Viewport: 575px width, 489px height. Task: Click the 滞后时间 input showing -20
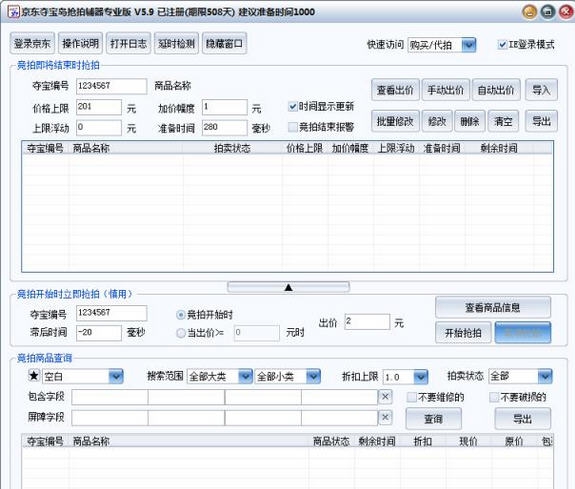pos(99,333)
